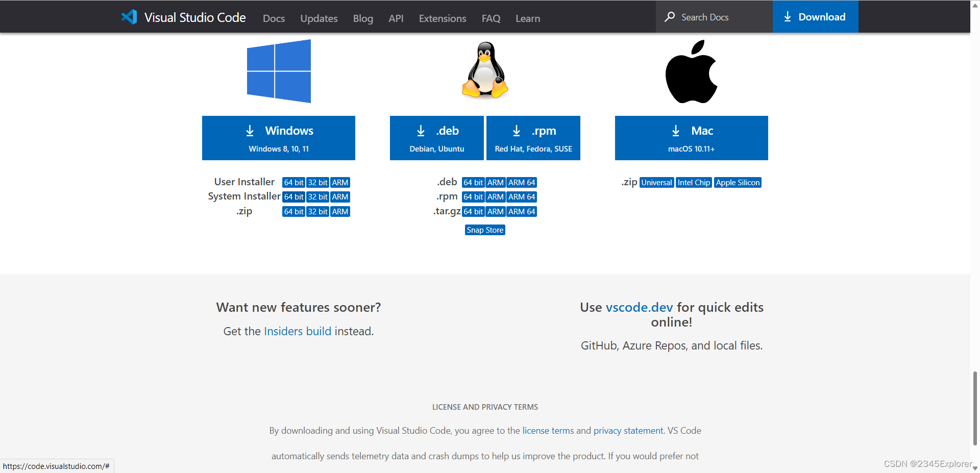
Task: Select System Installer ARM
Action: [x=340, y=197]
